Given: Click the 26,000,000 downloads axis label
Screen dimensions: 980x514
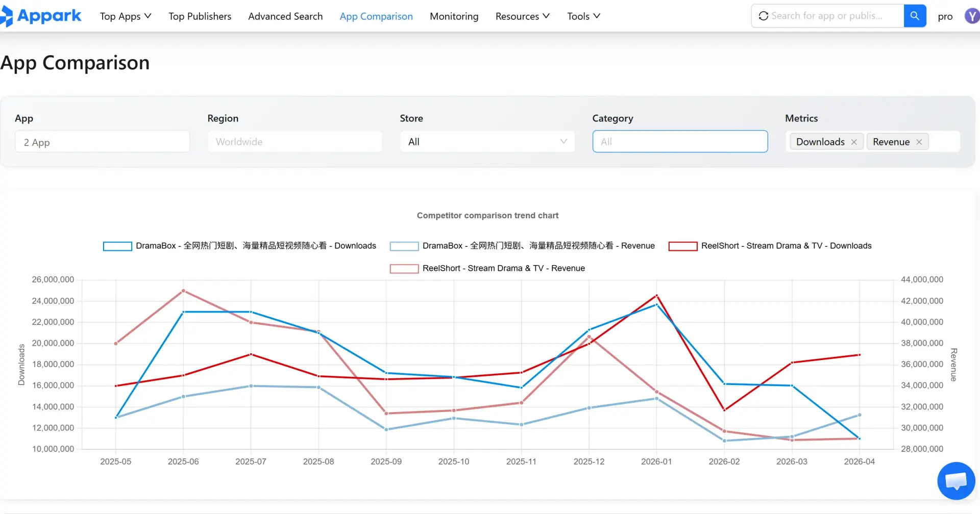Looking at the screenshot, I should [x=53, y=279].
